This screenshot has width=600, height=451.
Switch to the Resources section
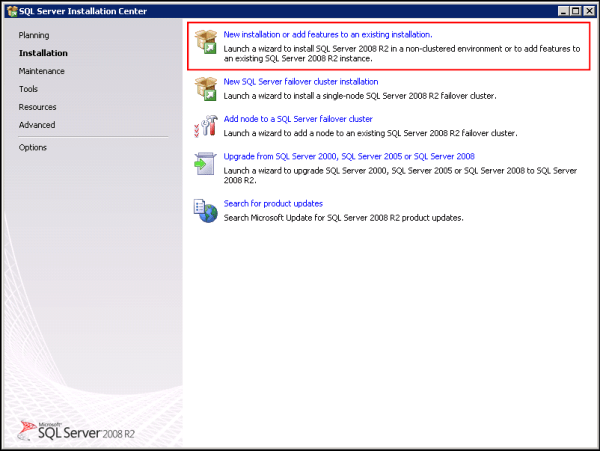click(38, 107)
